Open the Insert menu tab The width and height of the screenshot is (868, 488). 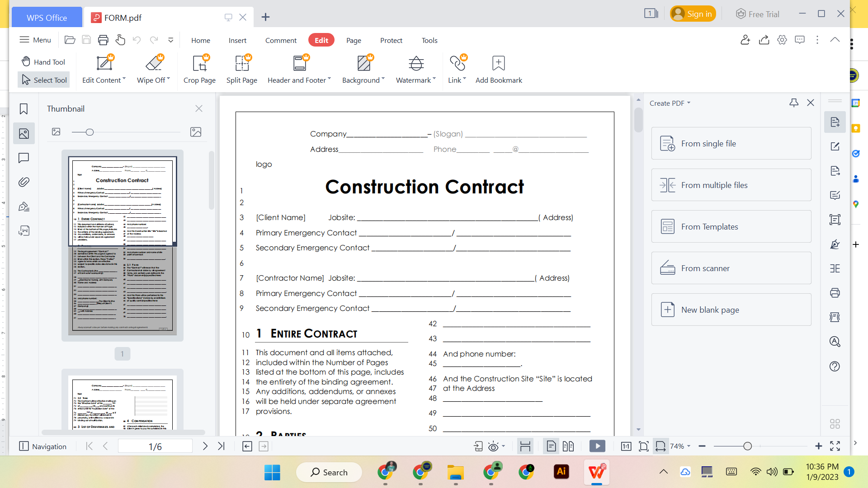point(237,40)
